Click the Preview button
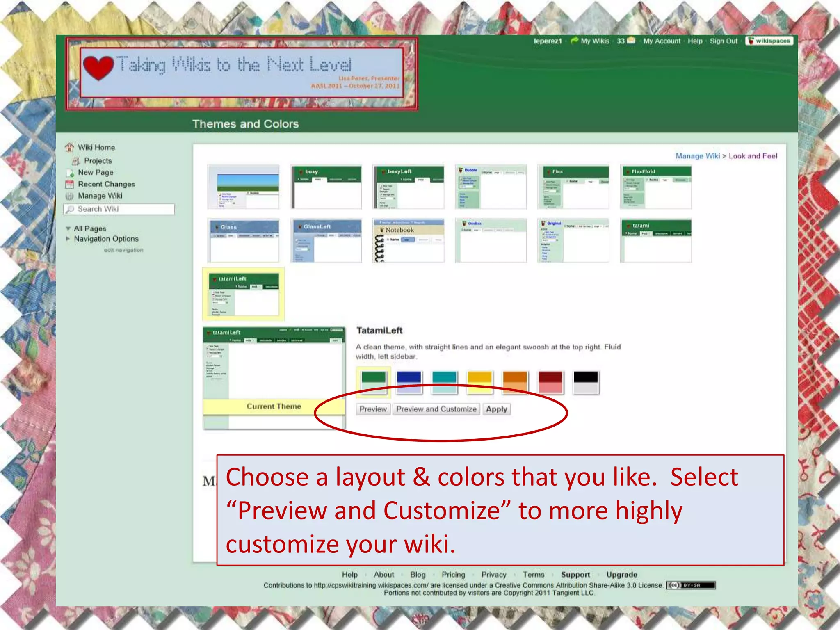Viewport: 840px width, 630px height. [373, 409]
